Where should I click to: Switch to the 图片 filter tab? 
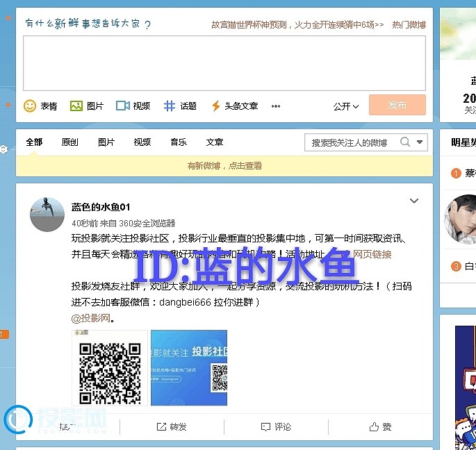coord(106,142)
